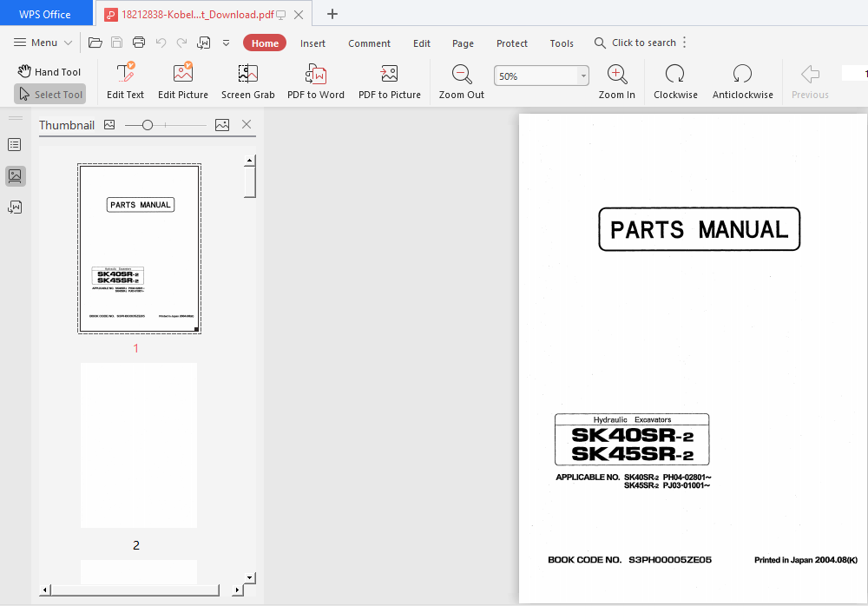Click the Save disk icon
The image size is (868, 606).
(x=117, y=43)
